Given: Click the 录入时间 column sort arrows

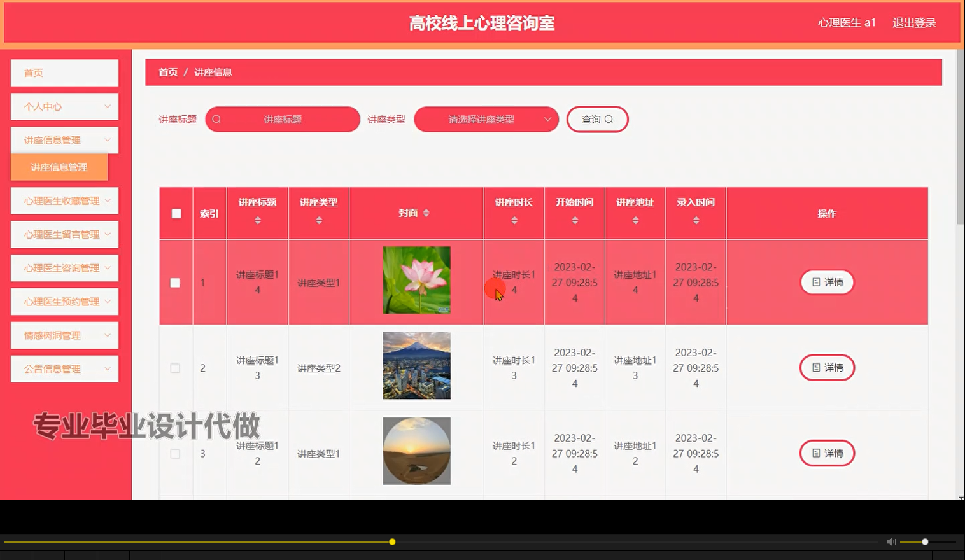Looking at the screenshot, I should [695, 220].
